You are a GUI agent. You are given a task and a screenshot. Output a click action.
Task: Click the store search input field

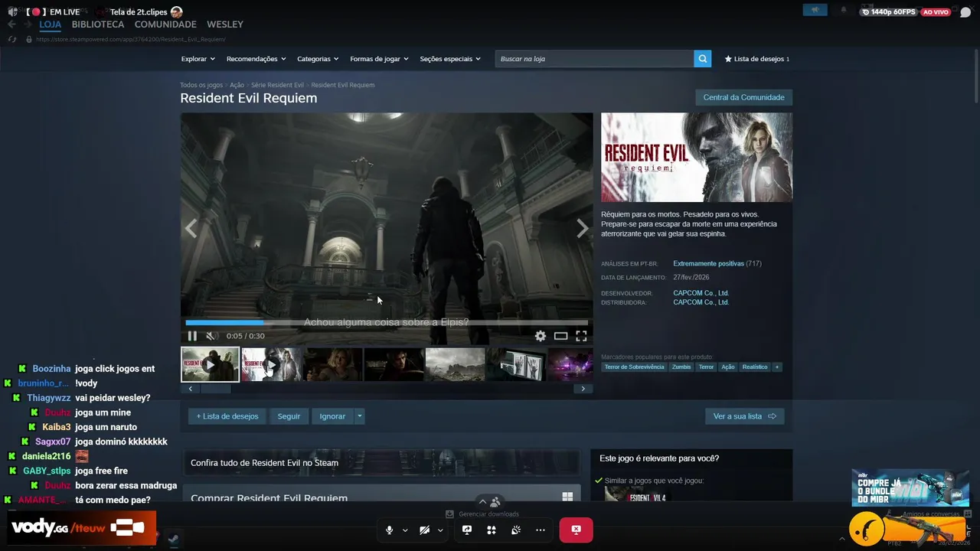pos(595,59)
